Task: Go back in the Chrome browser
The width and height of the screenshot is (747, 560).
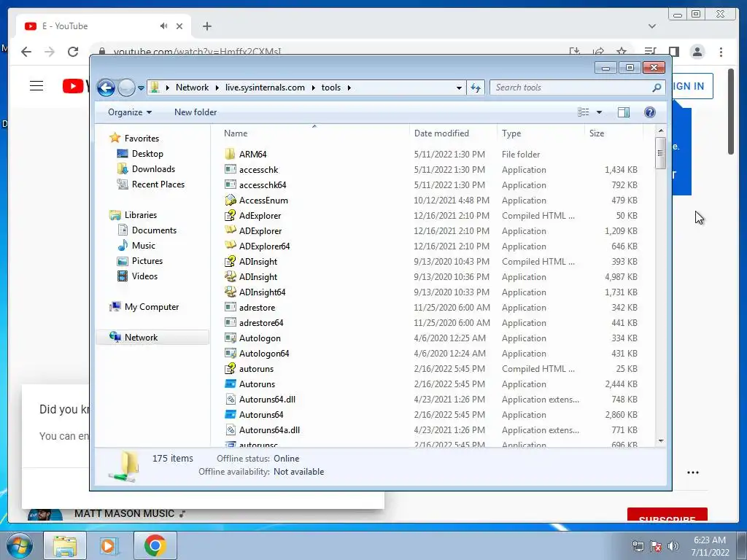Action: point(26,52)
